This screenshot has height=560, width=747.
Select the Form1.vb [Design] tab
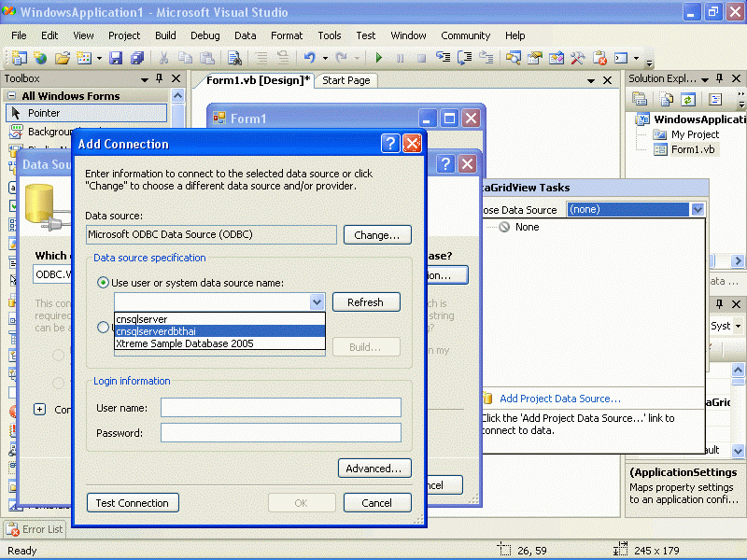259,80
